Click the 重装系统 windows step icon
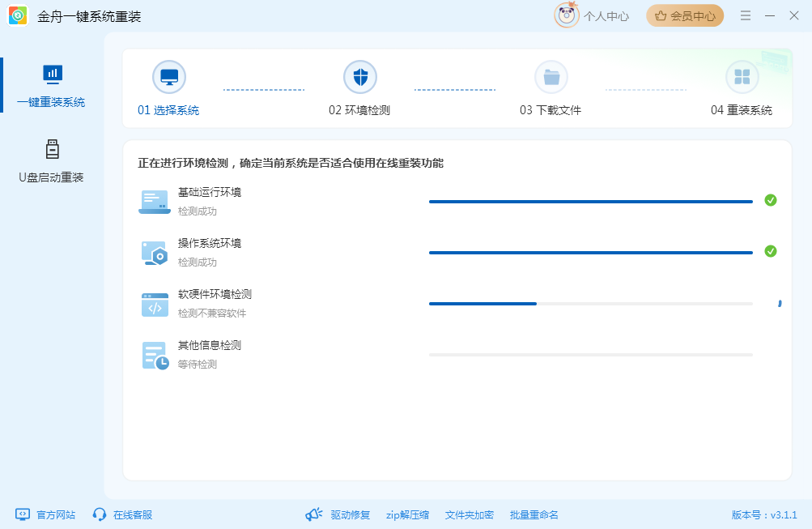 (x=742, y=77)
